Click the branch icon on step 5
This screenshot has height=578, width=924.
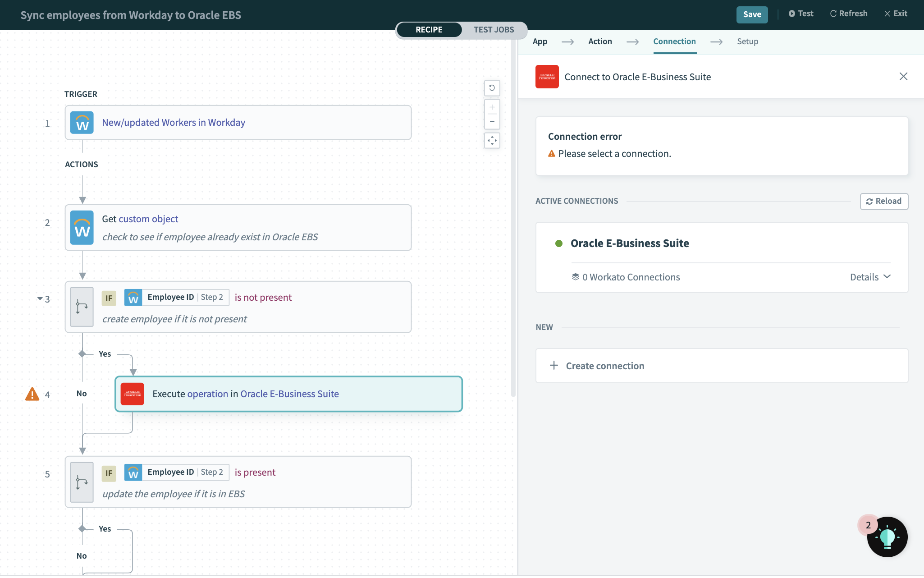82,482
